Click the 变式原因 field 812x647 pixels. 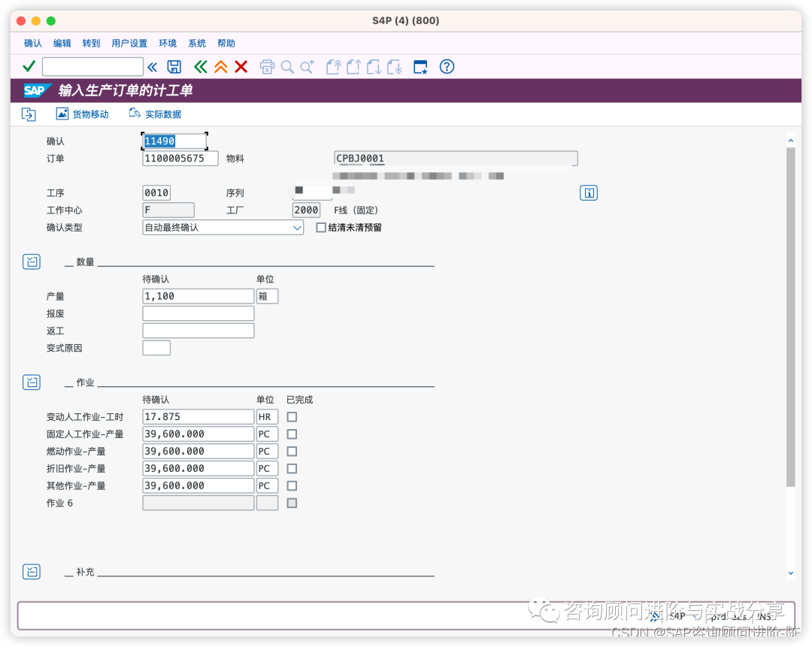[156, 348]
